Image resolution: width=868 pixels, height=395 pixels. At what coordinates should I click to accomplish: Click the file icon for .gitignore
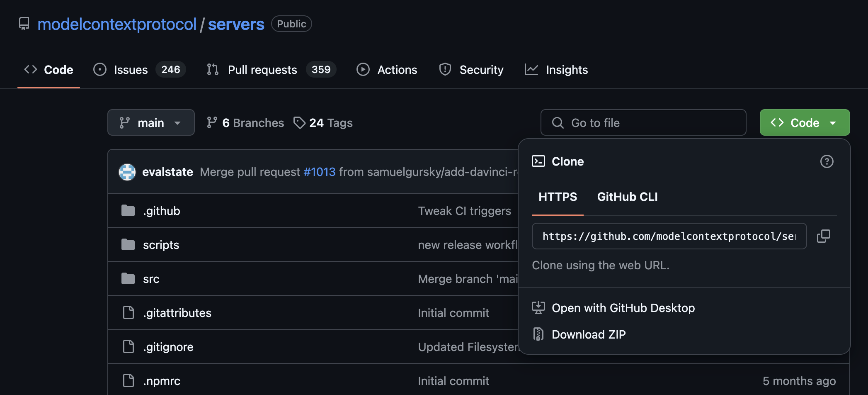click(x=129, y=346)
